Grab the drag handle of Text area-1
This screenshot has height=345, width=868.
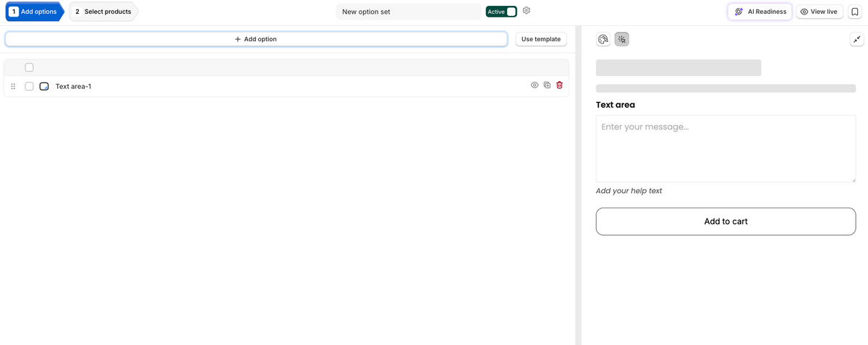13,86
